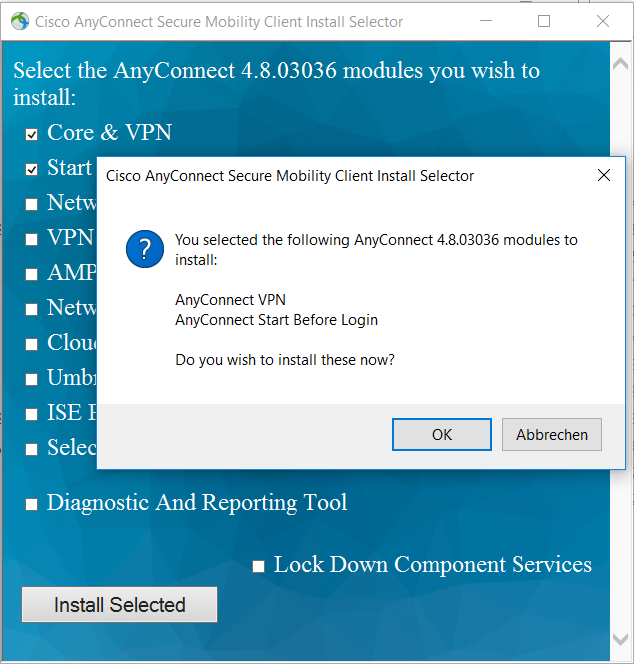Enable the ISE Posture checkbox
Image resolution: width=634 pixels, height=664 pixels.
coord(32,414)
